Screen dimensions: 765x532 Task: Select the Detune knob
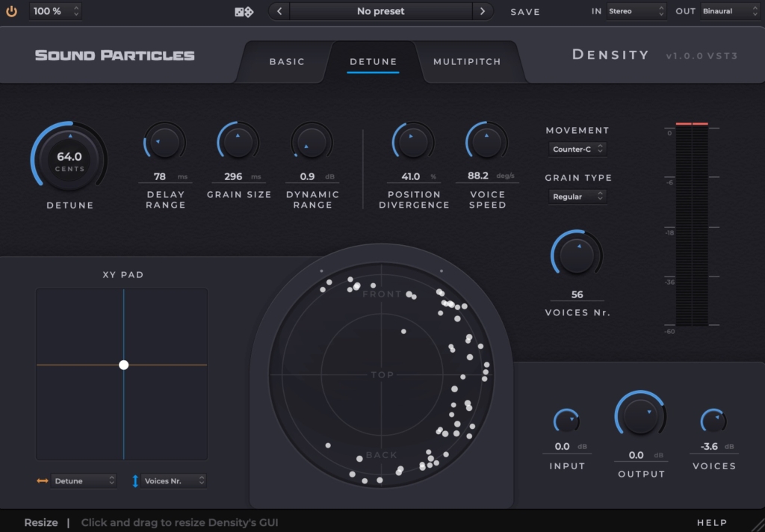[69, 158]
